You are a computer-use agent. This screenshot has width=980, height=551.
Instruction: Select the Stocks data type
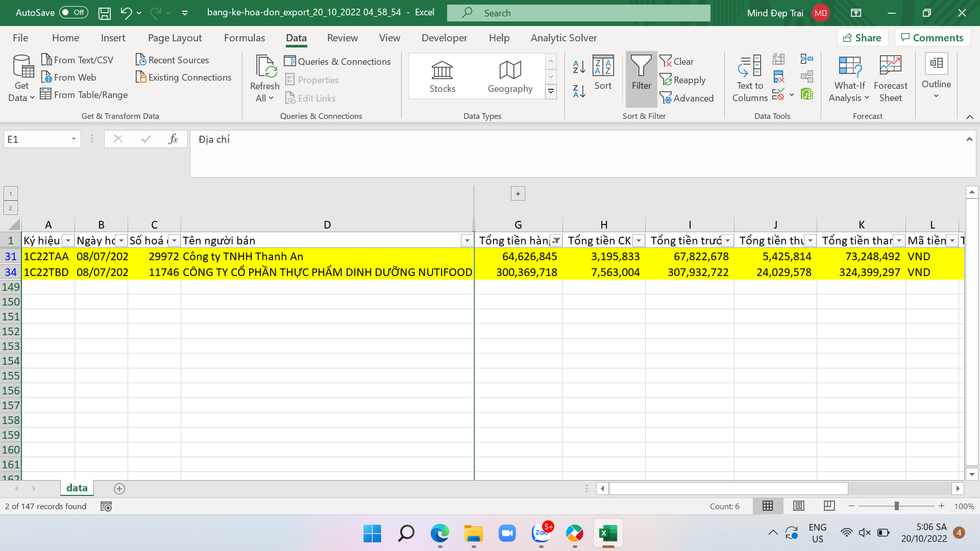point(442,77)
